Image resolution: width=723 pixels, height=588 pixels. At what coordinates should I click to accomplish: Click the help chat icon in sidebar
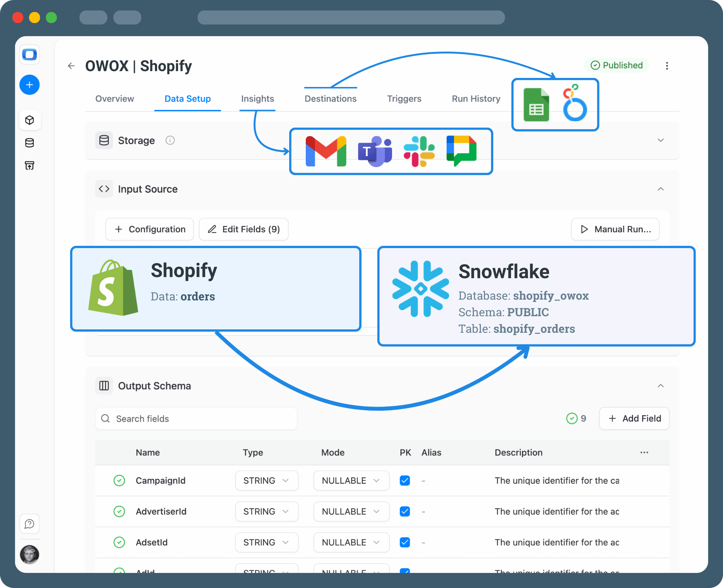(29, 524)
